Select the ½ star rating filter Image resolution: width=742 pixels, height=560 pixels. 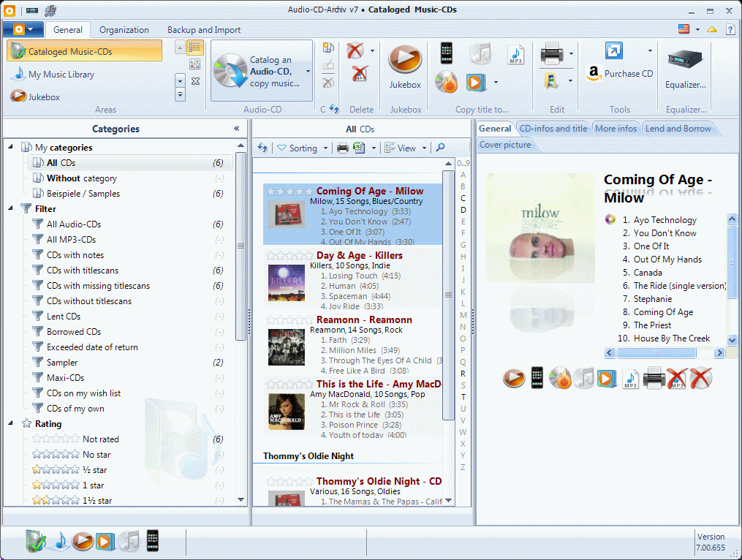point(69,470)
